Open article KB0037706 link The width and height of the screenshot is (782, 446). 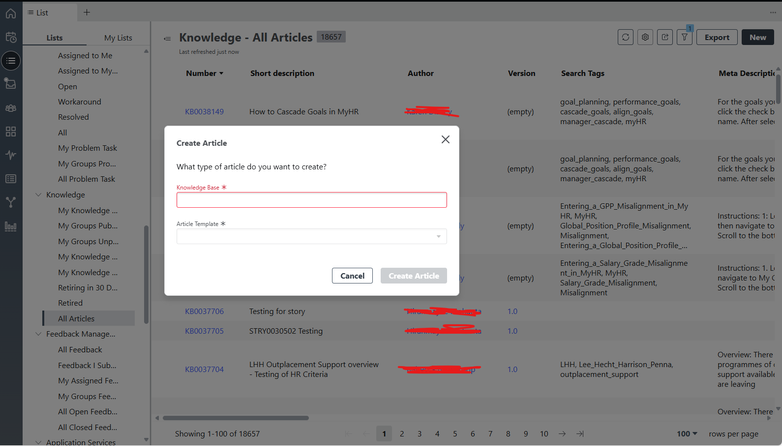204,311
